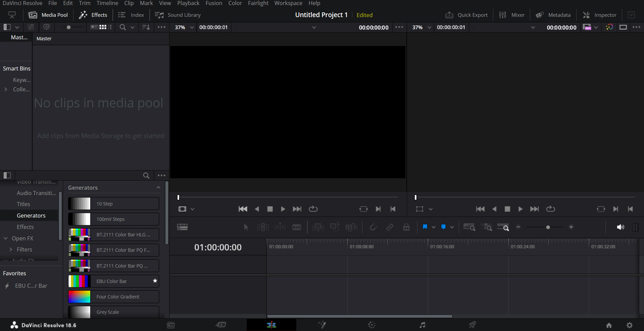
Task: Click the Insert Clip icon
Action: point(318,227)
